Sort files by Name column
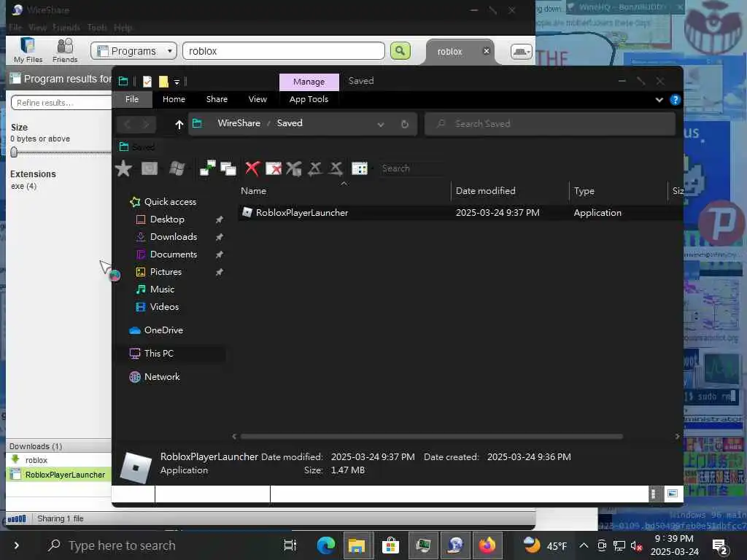 tap(253, 191)
